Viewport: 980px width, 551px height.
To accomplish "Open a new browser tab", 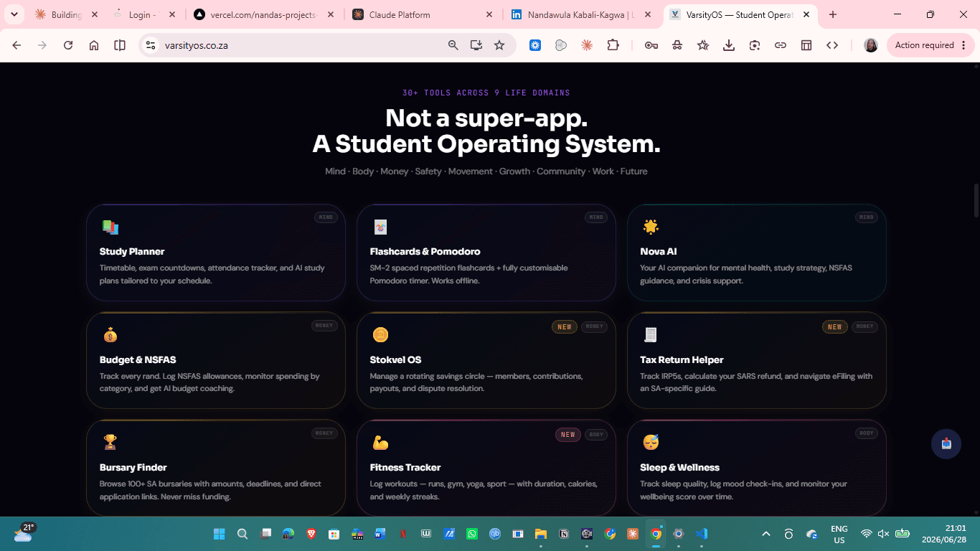I will [833, 14].
